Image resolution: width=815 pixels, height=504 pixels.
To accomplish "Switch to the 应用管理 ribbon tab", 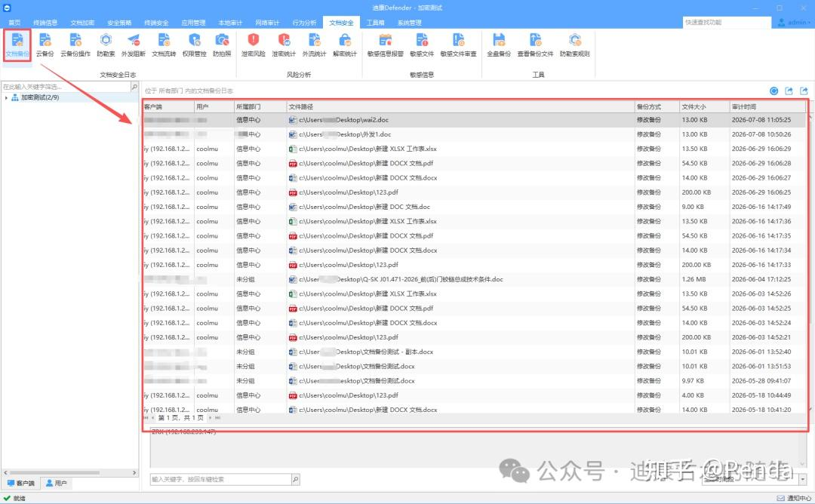I will tap(193, 23).
